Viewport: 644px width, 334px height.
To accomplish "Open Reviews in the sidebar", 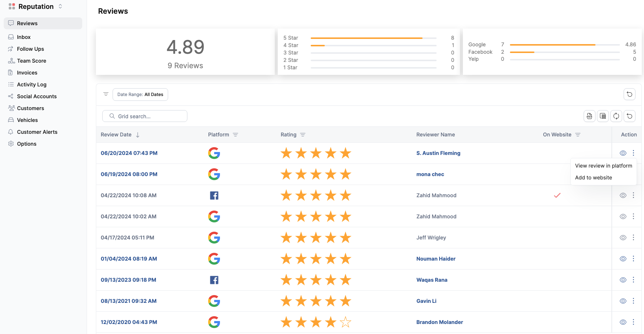I will point(43,23).
